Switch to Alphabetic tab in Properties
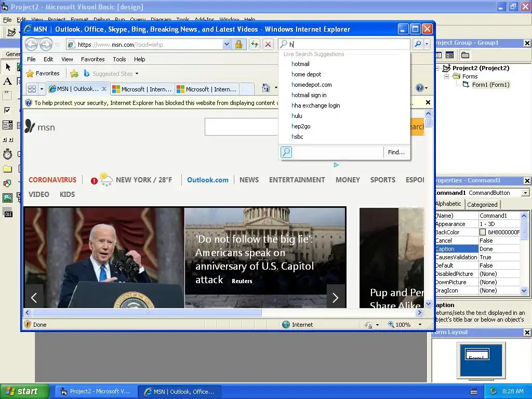 click(448, 204)
